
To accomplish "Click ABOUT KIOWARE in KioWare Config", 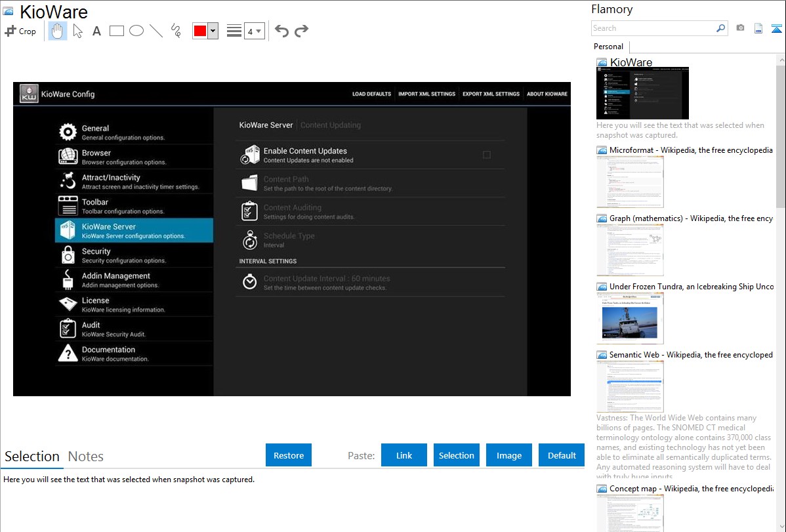I will (547, 94).
